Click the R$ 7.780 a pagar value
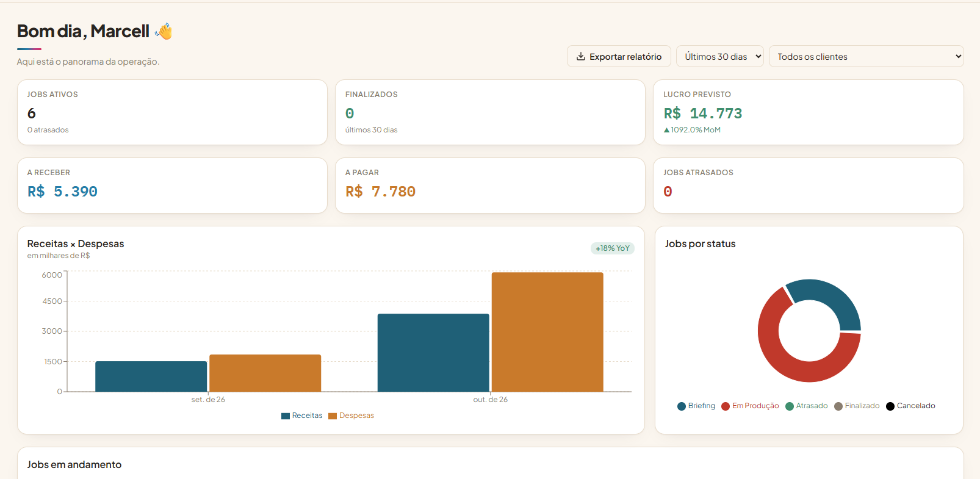 380,192
